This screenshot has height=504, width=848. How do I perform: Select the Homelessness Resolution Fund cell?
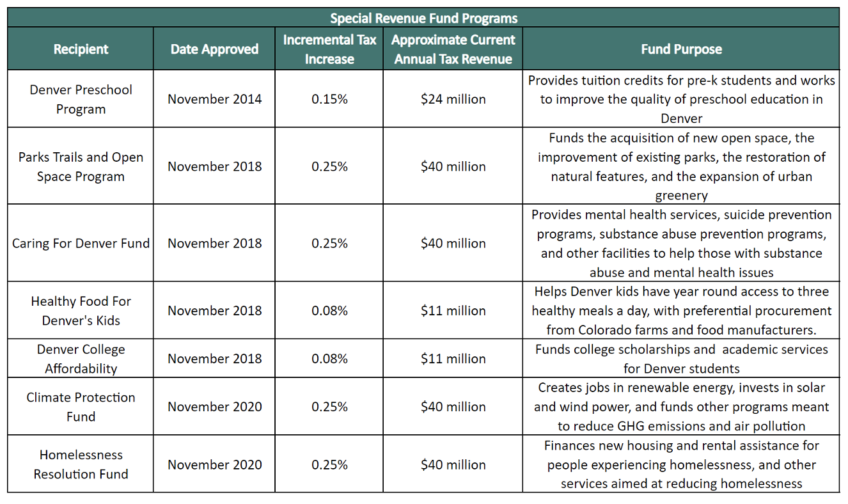(x=81, y=464)
